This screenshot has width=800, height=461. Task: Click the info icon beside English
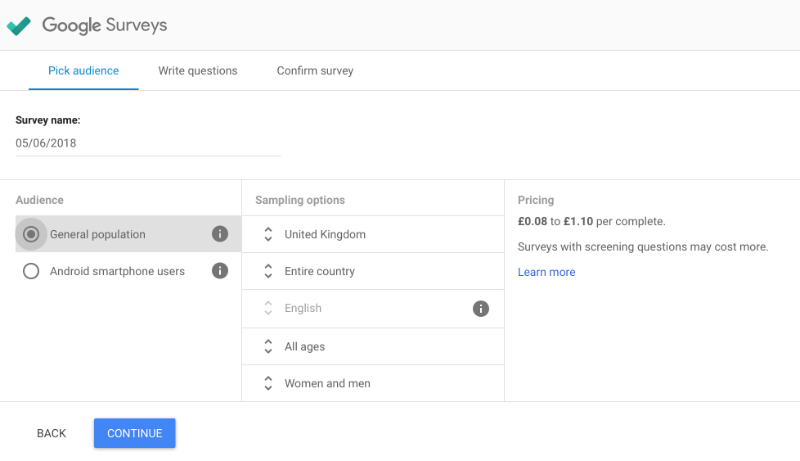(481, 309)
